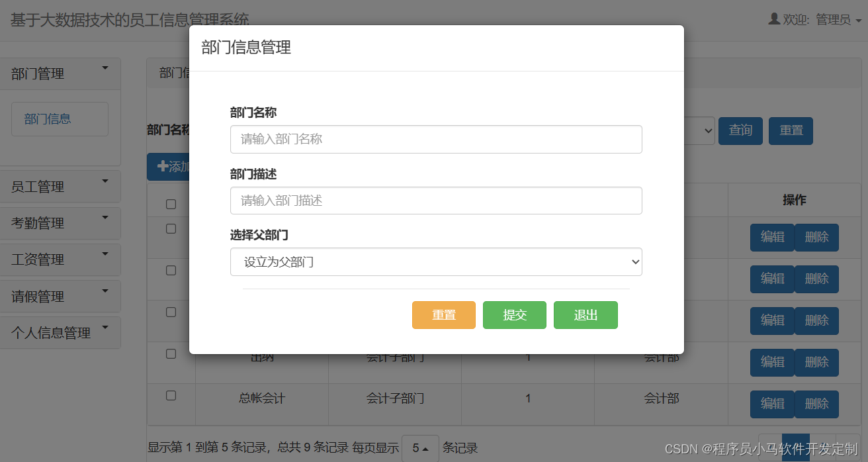
Task: Open the 选择父部门 combo box
Action: (436, 261)
